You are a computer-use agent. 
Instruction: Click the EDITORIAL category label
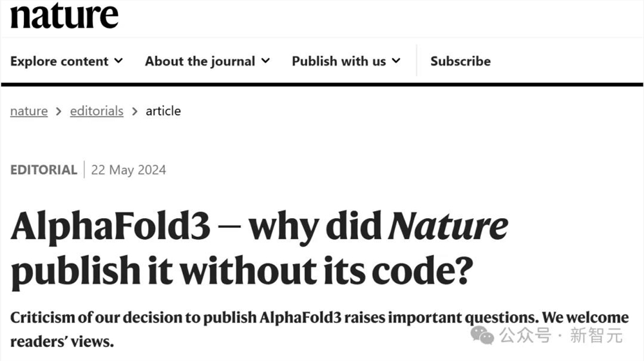44,170
